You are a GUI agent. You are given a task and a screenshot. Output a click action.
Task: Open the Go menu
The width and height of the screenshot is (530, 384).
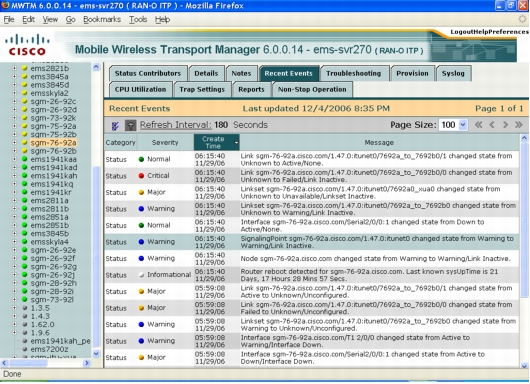tap(70, 20)
